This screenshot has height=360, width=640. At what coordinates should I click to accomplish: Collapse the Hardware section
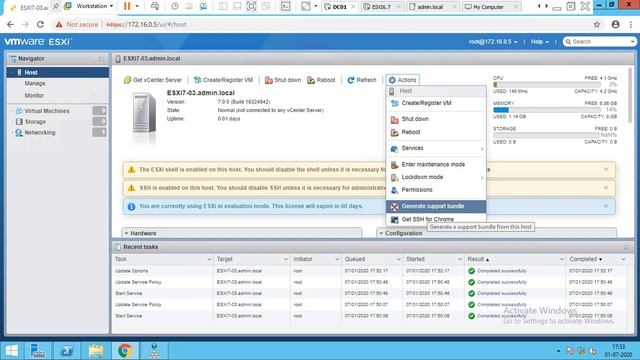[127, 233]
